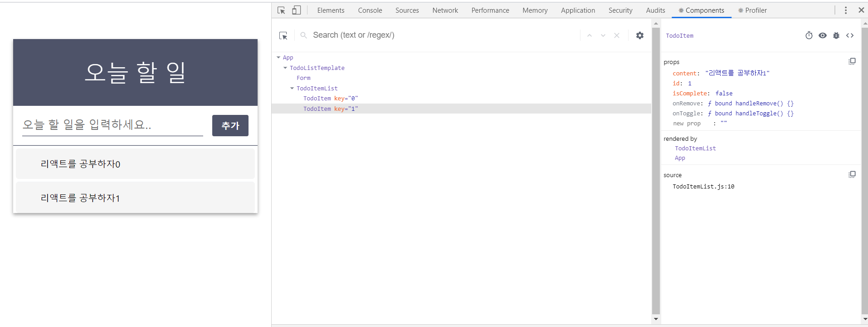Viewport: 868px width, 327px height.
Task: Click the new prop name field
Action: [687, 124]
